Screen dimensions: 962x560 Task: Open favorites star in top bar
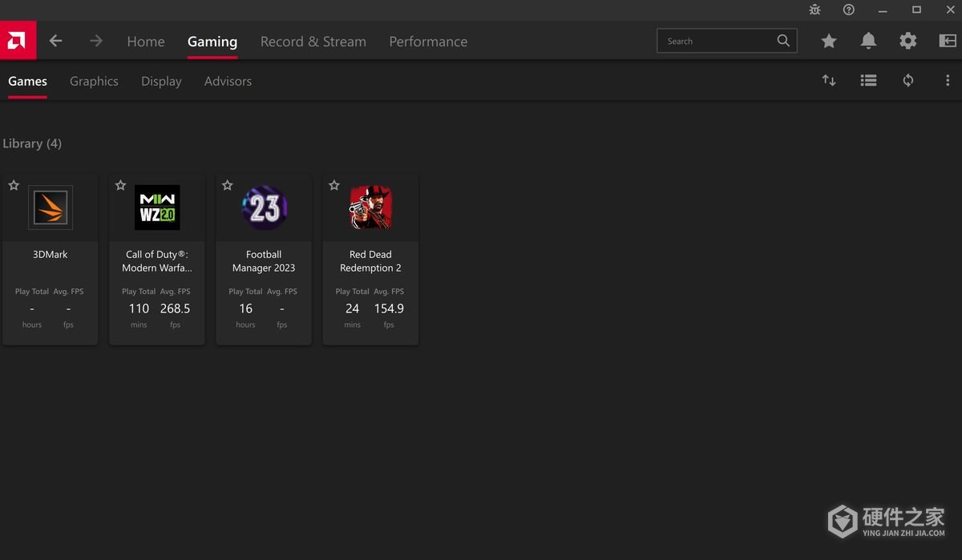(829, 41)
